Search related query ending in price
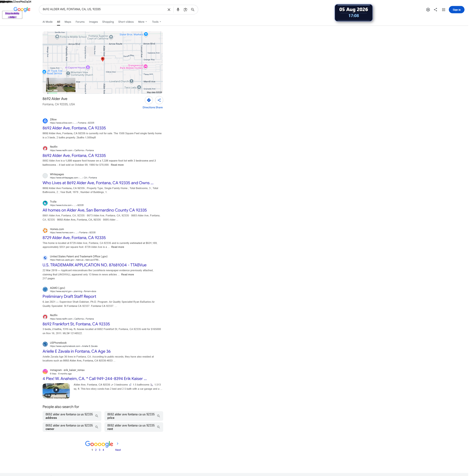 tap(134, 416)
